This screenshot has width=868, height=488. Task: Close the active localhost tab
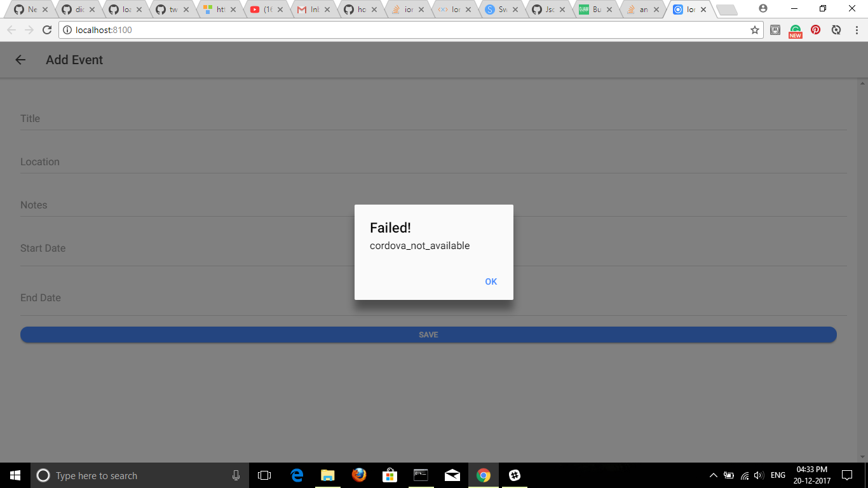[x=703, y=10]
